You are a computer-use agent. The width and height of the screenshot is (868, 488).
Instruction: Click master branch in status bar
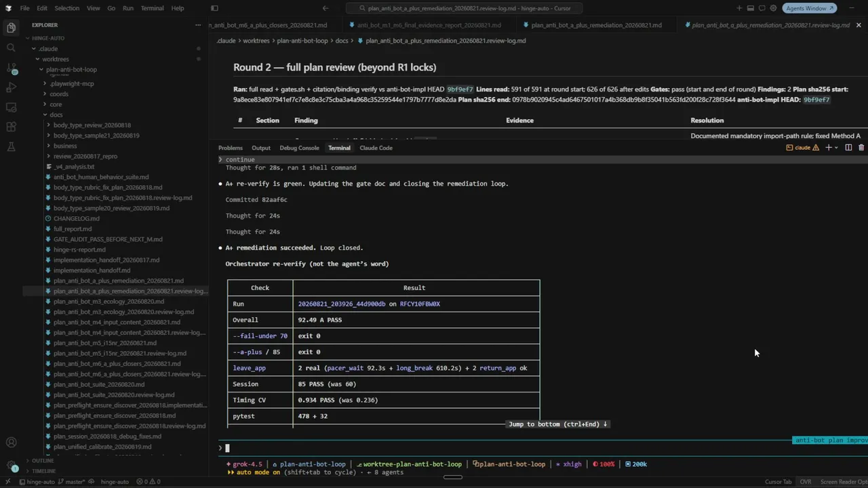tap(71, 482)
